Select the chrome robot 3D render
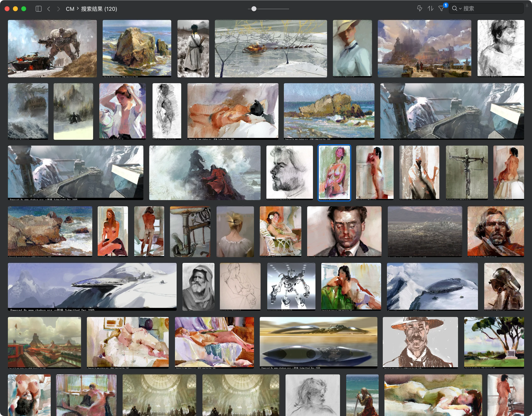 pyautogui.click(x=291, y=286)
